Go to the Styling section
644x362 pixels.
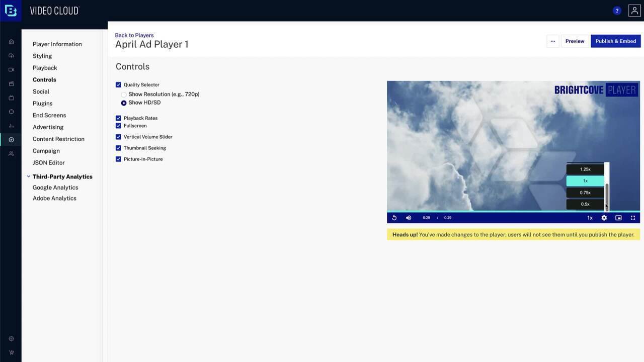click(42, 56)
